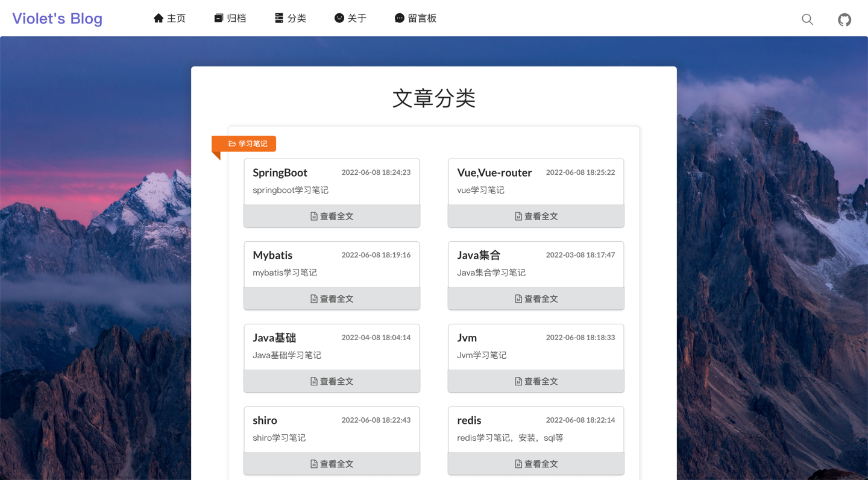
Task: Click document icon in Mybatis's 查看全文
Action: click(x=314, y=298)
